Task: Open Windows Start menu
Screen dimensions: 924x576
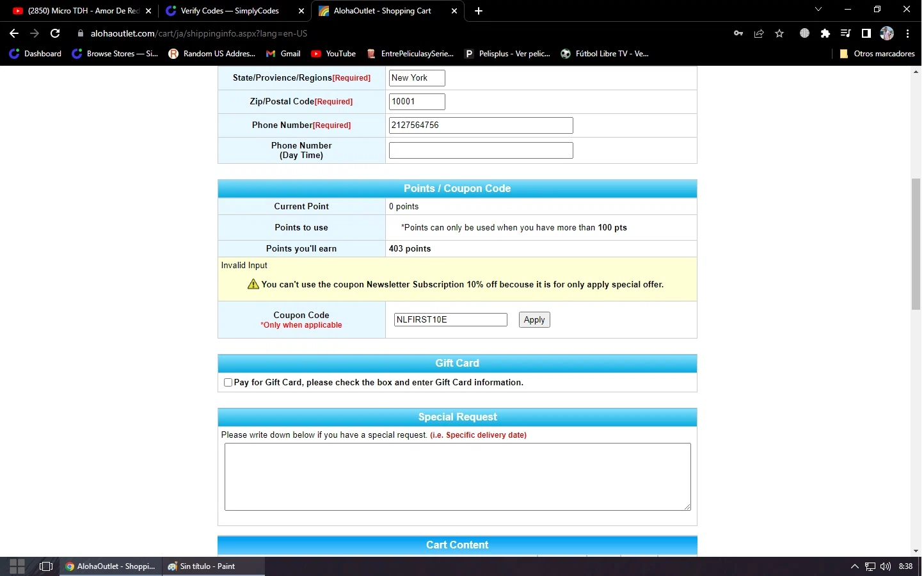Action: 17,566
